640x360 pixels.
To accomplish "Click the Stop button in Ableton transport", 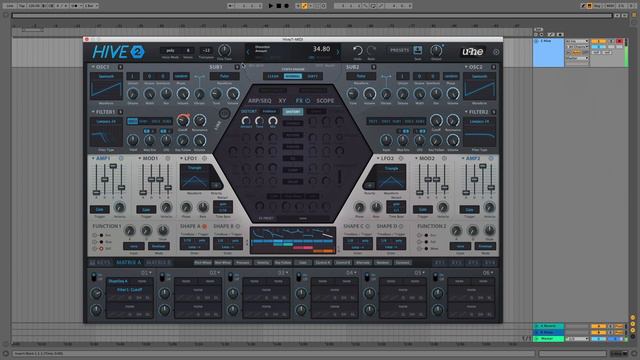I will (x=279, y=6).
